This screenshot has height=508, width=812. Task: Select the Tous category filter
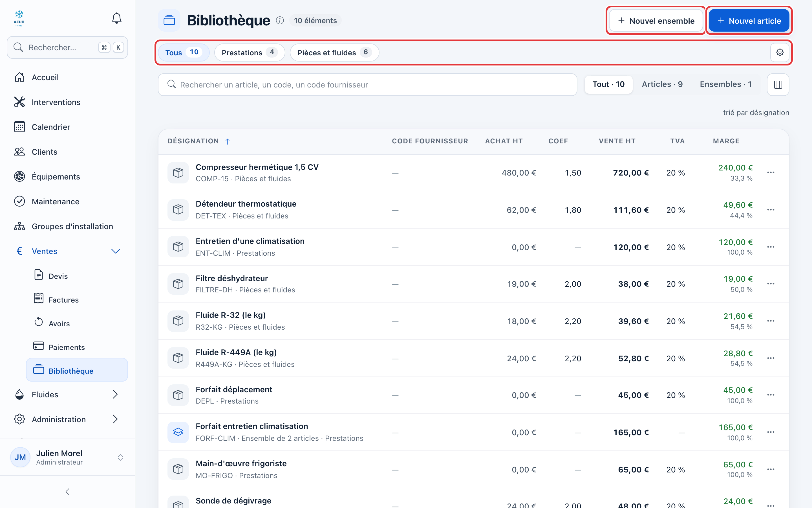(184, 52)
